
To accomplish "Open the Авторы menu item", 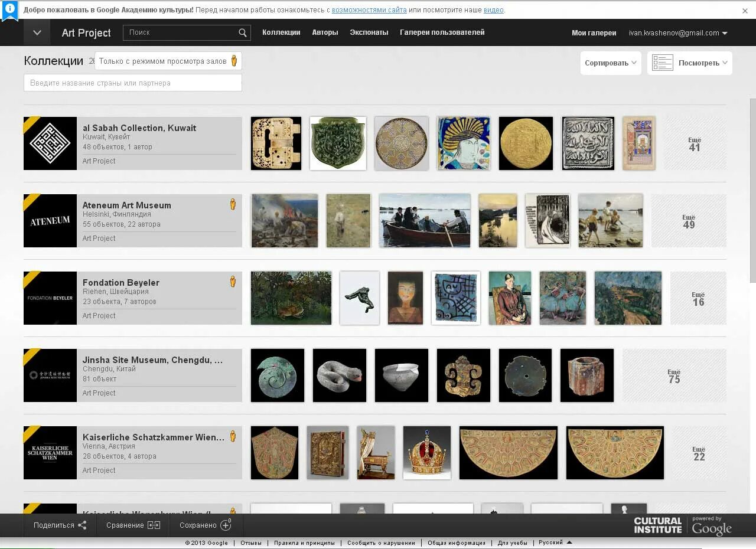I will (325, 32).
